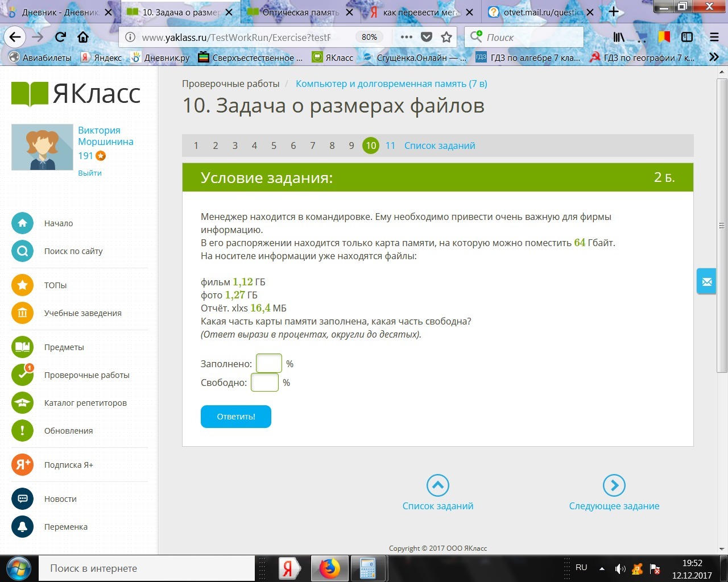Reload the page in Firefox

(60, 38)
